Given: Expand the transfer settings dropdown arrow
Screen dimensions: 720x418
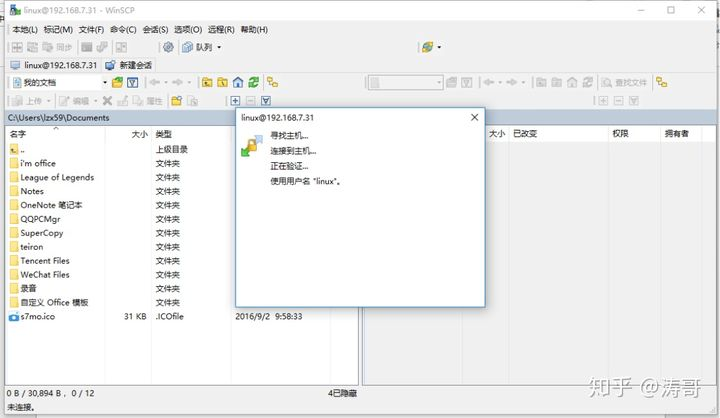Looking at the screenshot, I should (x=439, y=47).
